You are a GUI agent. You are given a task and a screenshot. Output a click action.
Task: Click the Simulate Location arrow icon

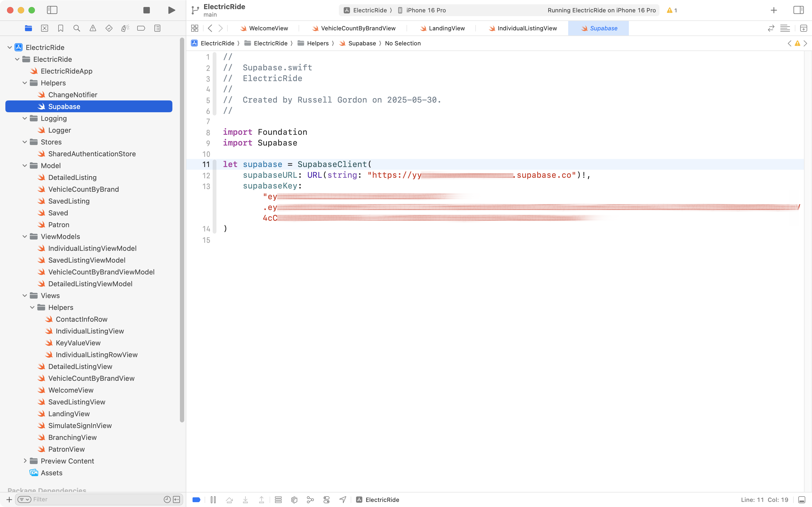pyautogui.click(x=343, y=500)
